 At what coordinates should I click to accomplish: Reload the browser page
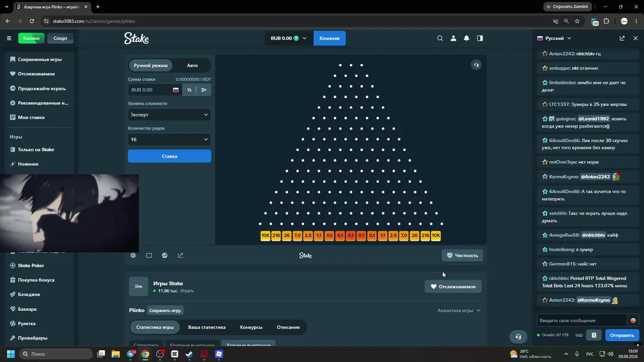32,21
